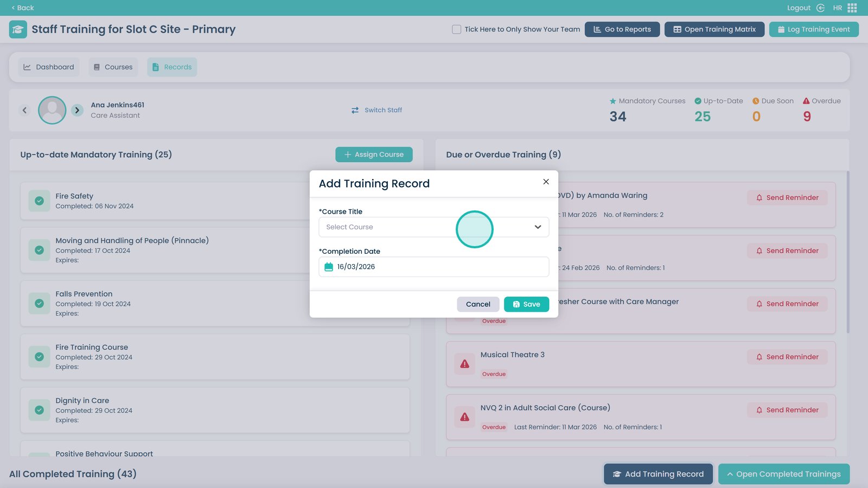
Task: Switch to the Courses tab
Action: click(x=113, y=67)
